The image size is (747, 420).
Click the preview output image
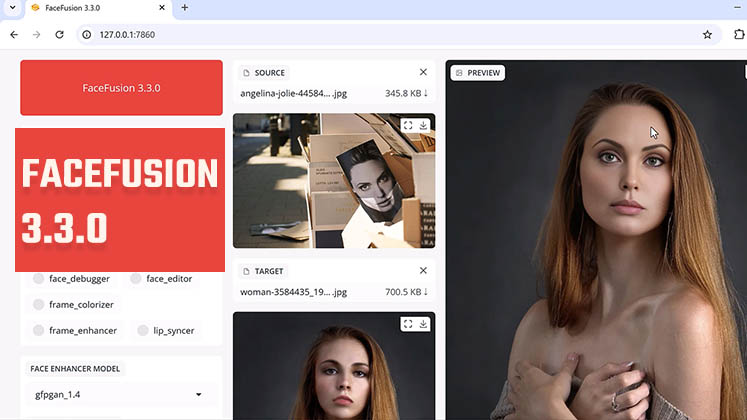[596, 240]
